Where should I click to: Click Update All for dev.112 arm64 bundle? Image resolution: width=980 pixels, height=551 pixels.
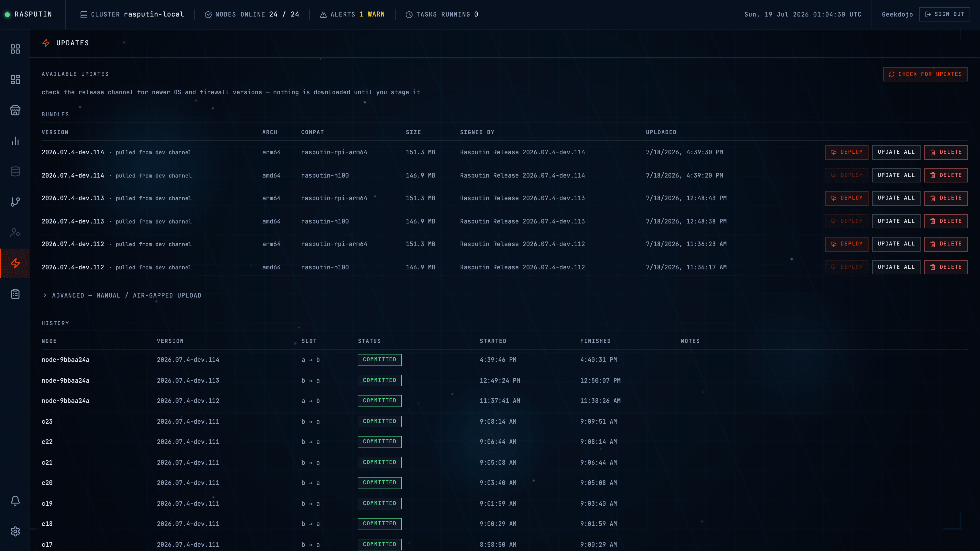point(896,244)
